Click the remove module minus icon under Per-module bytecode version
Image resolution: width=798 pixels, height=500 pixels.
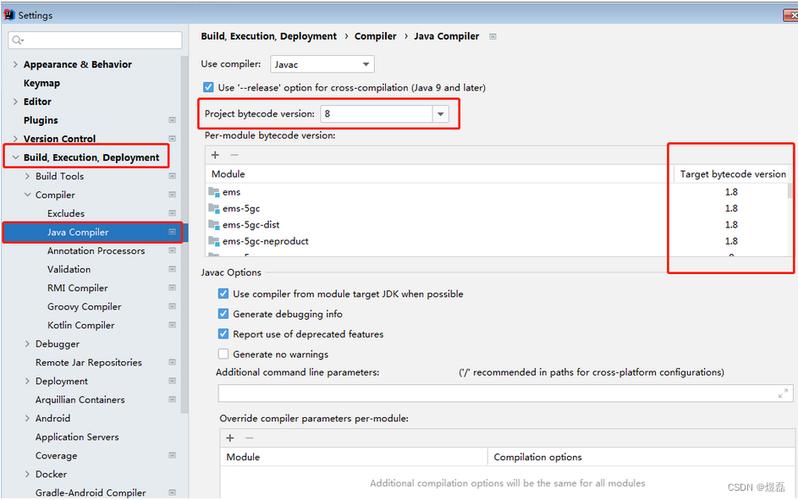[234, 155]
